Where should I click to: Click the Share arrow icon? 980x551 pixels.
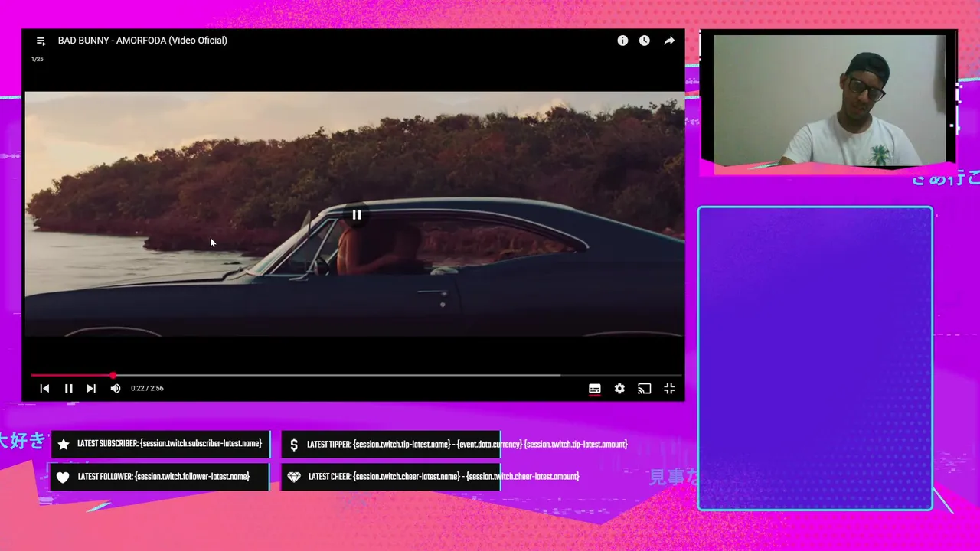pyautogui.click(x=669, y=41)
